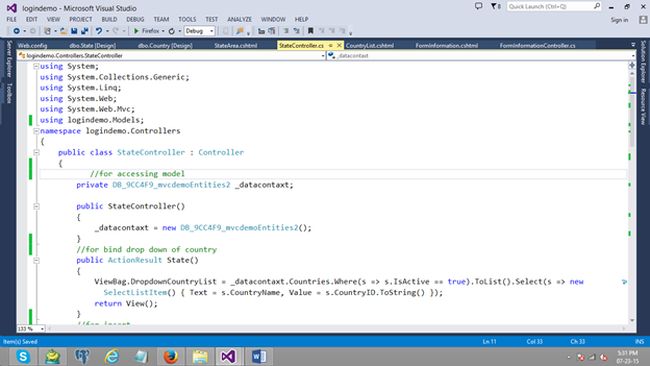Viewport: 650px width, 366px height.
Task: Switch to the CountryList.cshtml tab
Action: click(369, 46)
